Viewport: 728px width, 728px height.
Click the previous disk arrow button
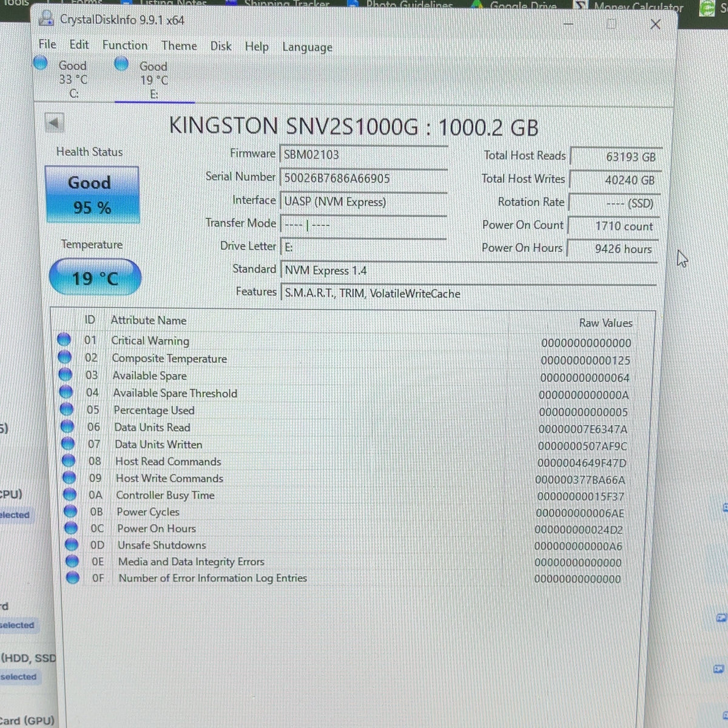pos(54,123)
